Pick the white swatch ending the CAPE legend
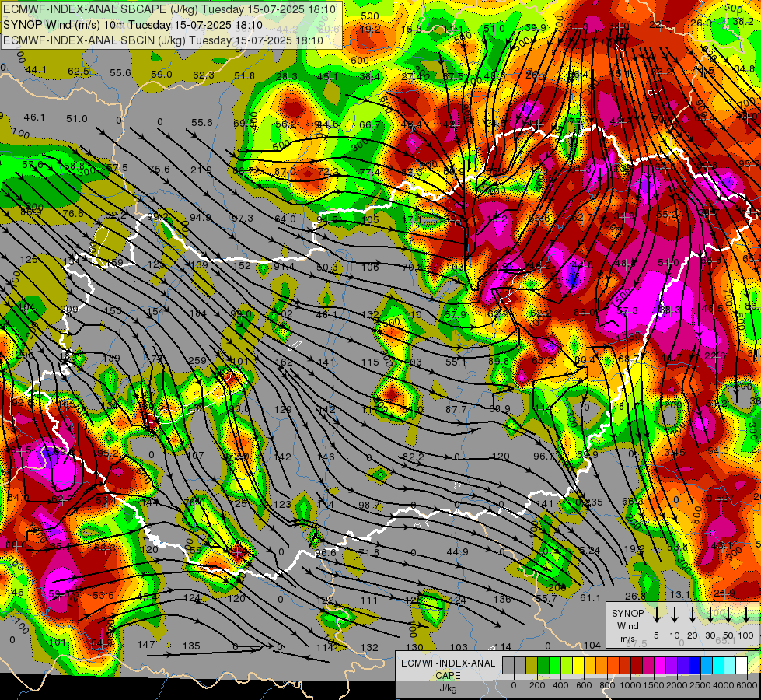 (x=742, y=665)
